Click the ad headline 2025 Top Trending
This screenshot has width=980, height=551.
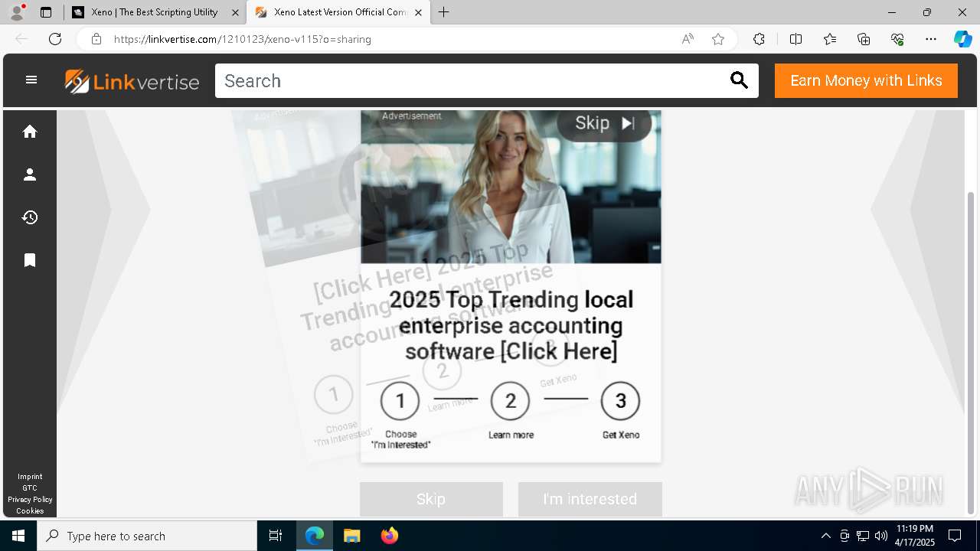(511, 325)
